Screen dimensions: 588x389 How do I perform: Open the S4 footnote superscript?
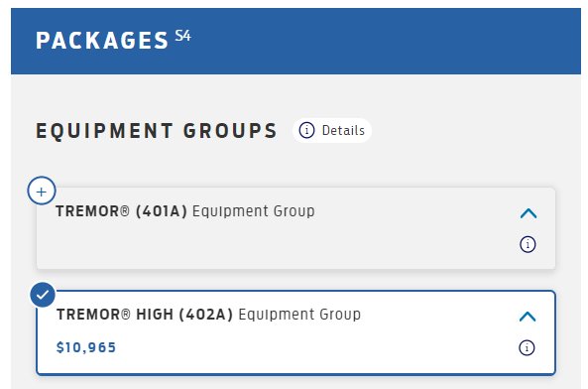click(x=183, y=36)
